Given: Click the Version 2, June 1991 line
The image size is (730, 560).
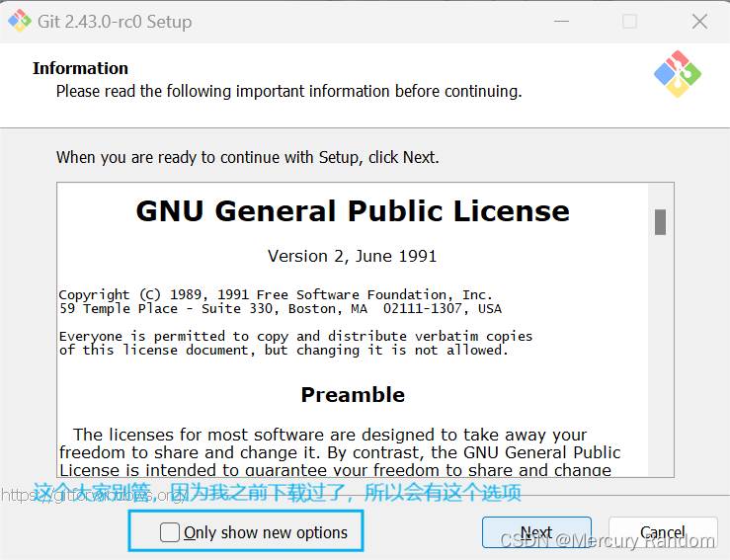Looking at the screenshot, I should coord(352,256).
